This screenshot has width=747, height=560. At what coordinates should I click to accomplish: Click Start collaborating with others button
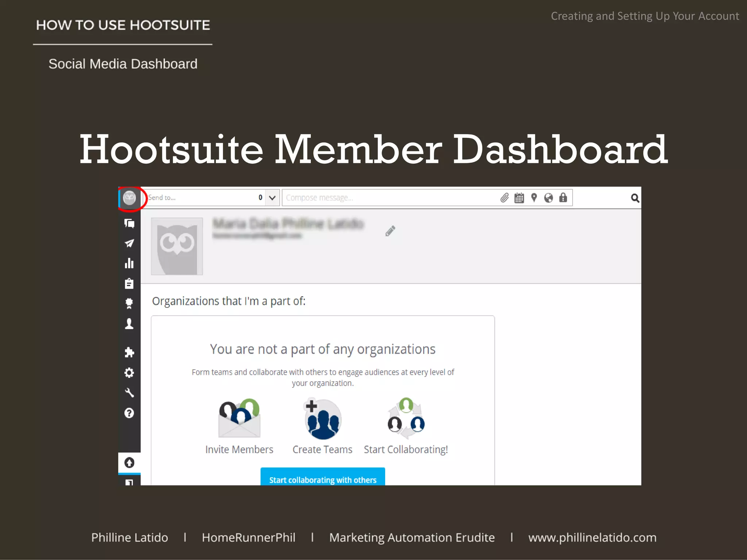click(323, 477)
